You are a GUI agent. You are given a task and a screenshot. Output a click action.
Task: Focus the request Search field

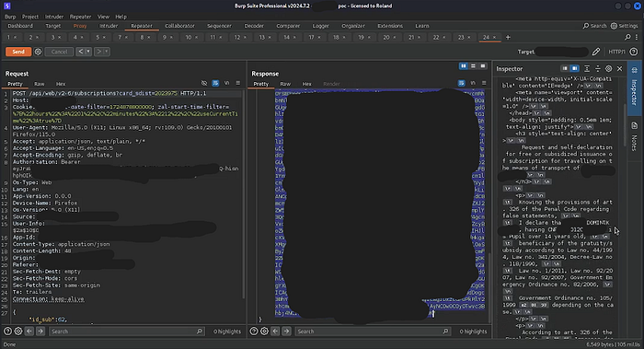(126, 331)
